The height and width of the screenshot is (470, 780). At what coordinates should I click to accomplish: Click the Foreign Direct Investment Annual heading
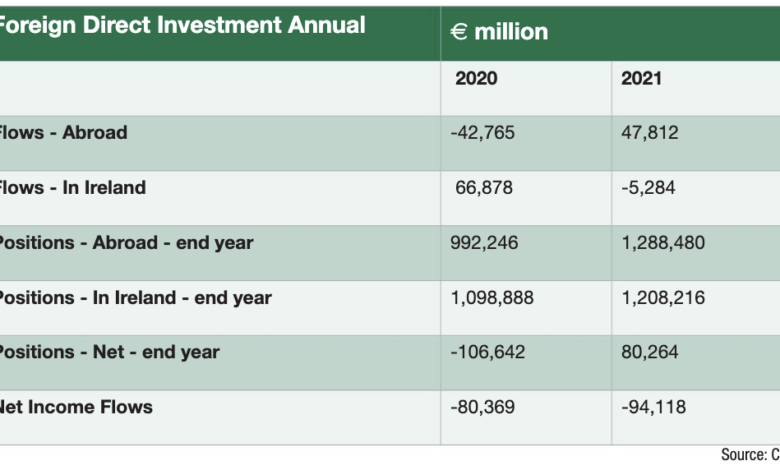182,25
